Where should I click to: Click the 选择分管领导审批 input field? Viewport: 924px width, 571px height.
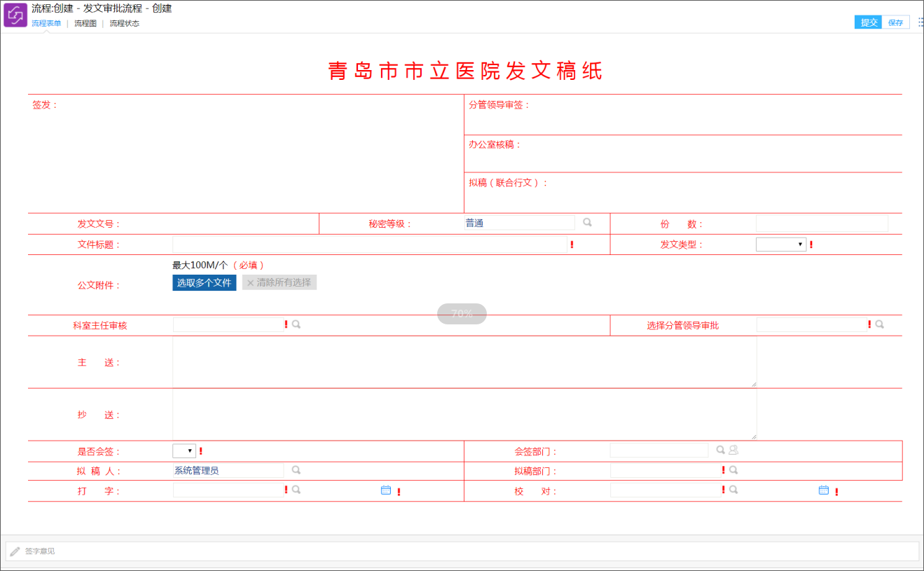point(812,324)
